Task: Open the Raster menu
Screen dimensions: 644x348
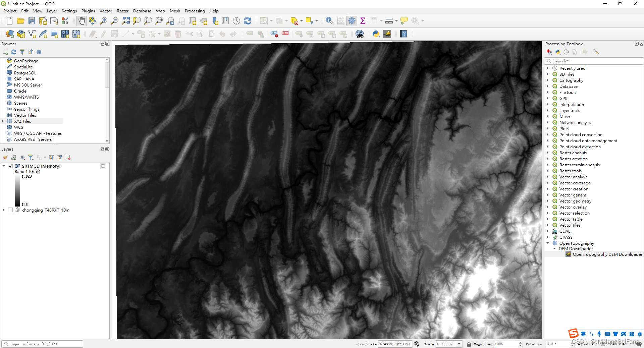Action: (x=122, y=11)
